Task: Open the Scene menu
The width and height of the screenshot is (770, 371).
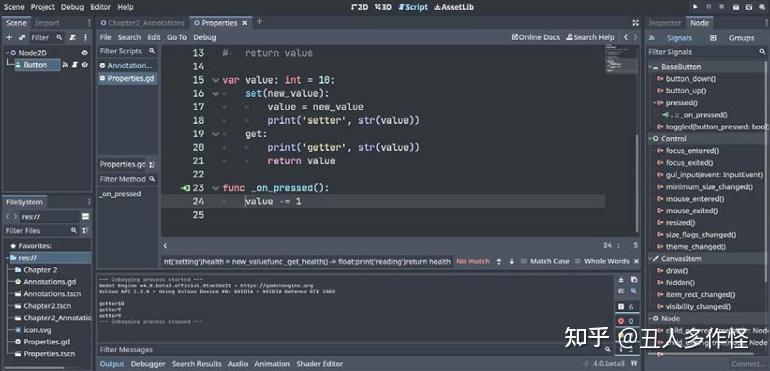Action: click(x=14, y=7)
